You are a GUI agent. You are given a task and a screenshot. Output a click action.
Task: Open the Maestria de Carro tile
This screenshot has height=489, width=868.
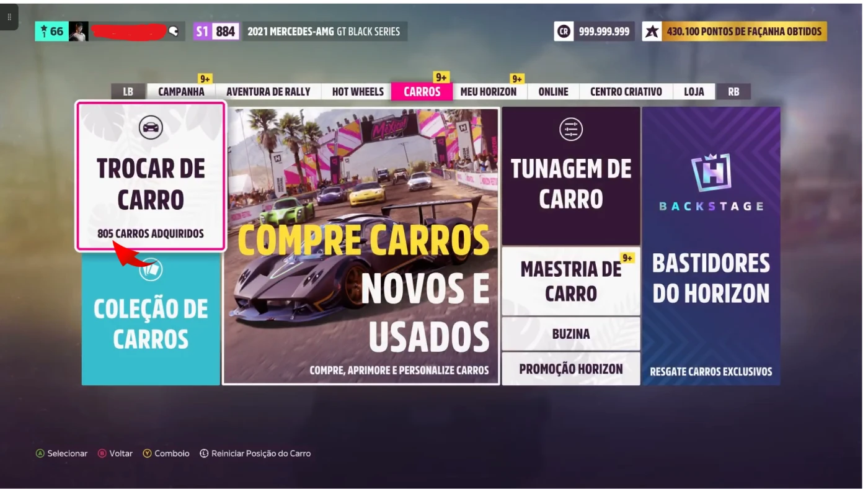570,281
